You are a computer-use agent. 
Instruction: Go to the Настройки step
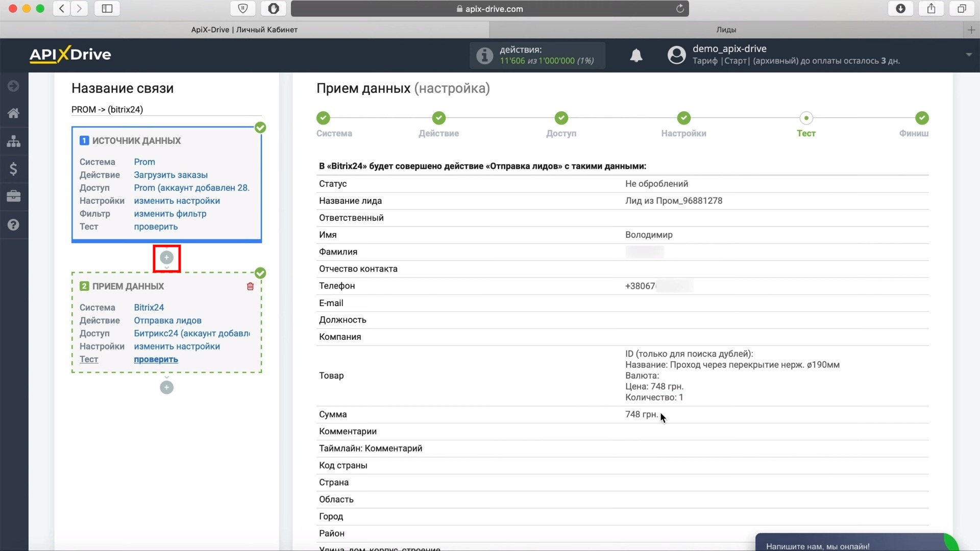click(683, 125)
